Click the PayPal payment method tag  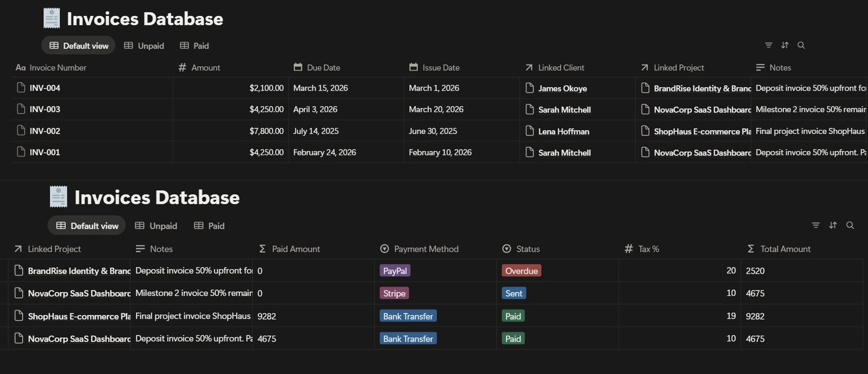[395, 270]
